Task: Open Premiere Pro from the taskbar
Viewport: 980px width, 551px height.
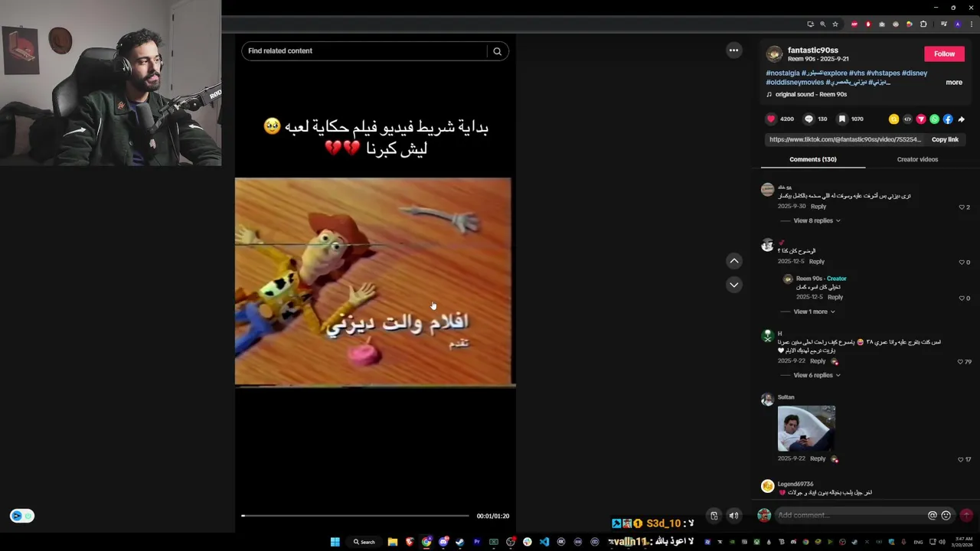Action: click(x=476, y=542)
